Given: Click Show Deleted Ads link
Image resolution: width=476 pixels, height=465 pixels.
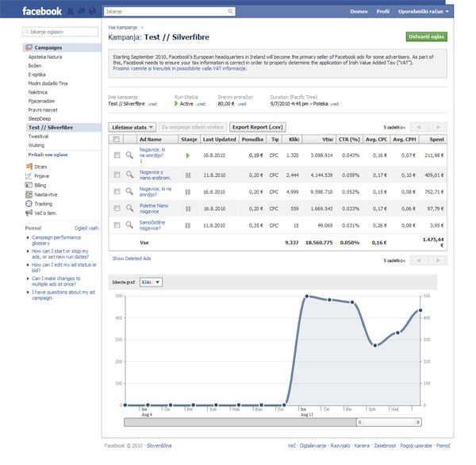Looking at the screenshot, I should tap(132, 259).
